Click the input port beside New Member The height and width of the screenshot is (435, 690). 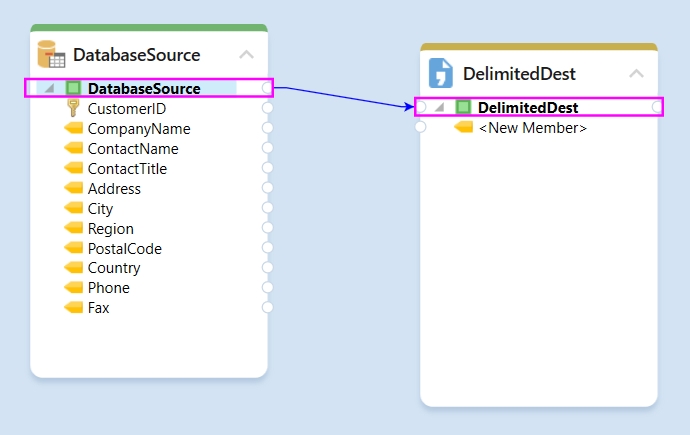click(421, 127)
